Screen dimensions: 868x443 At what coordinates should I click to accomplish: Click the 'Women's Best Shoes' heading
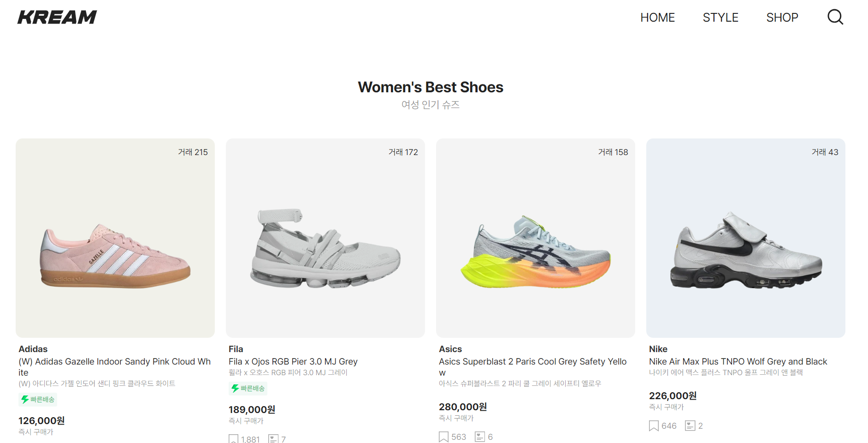pos(431,87)
